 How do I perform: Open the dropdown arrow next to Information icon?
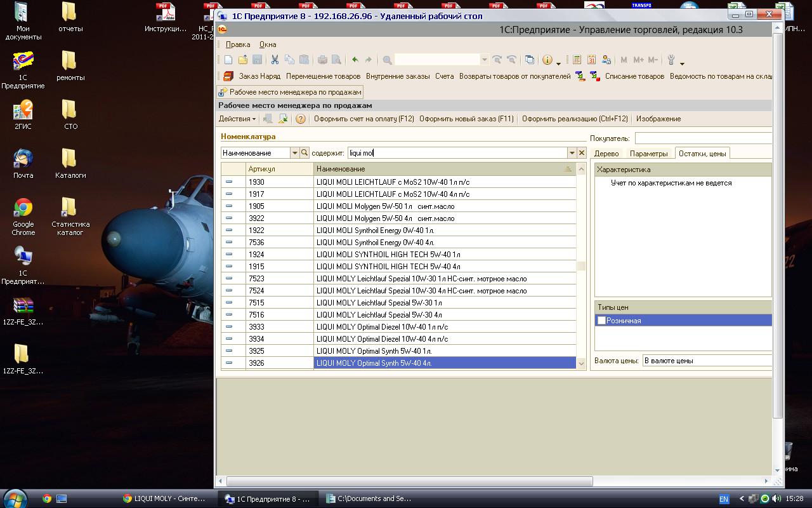point(558,63)
